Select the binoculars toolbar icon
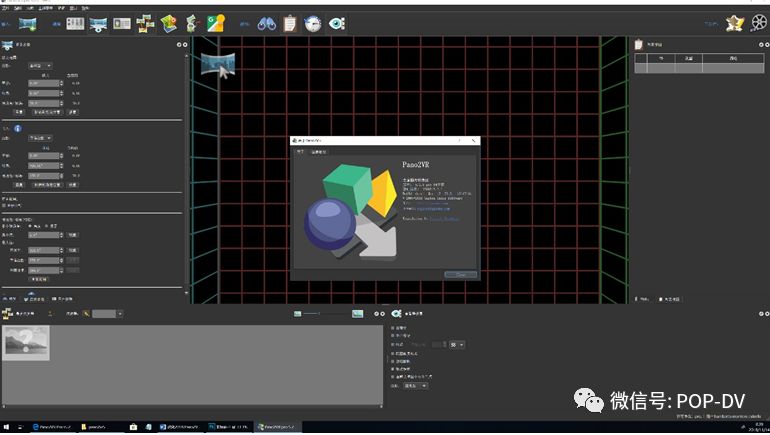Viewport: 770px width, 435px height. click(267, 24)
